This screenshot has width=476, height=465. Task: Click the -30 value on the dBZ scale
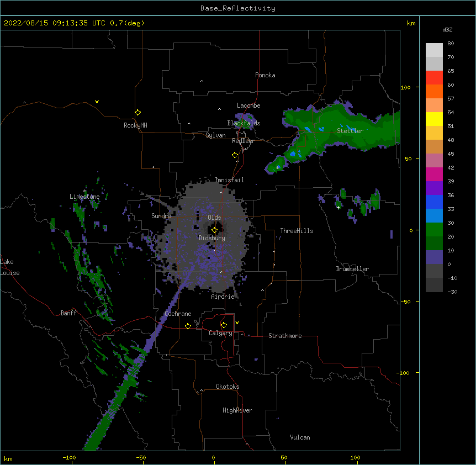[x=452, y=292]
